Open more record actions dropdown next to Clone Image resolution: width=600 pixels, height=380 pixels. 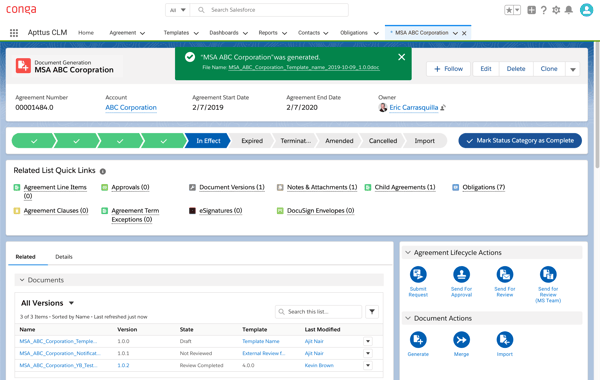pos(573,69)
